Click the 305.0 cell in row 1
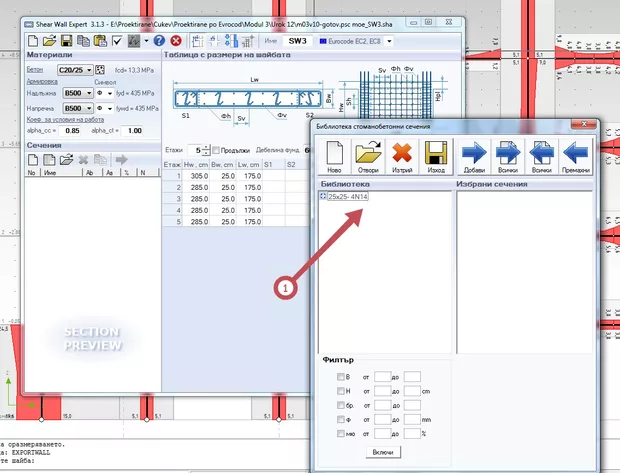 click(196, 176)
